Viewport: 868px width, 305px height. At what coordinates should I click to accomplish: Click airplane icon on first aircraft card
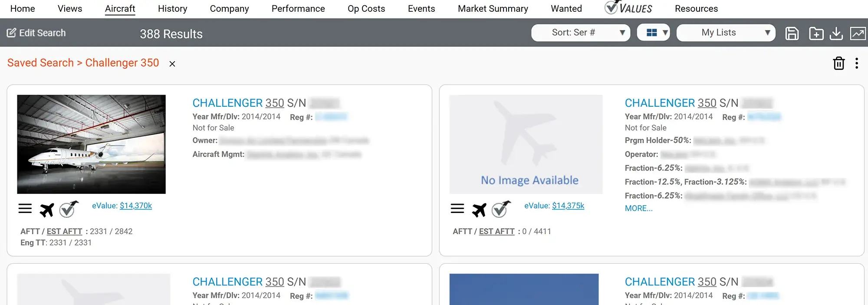coord(47,210)
